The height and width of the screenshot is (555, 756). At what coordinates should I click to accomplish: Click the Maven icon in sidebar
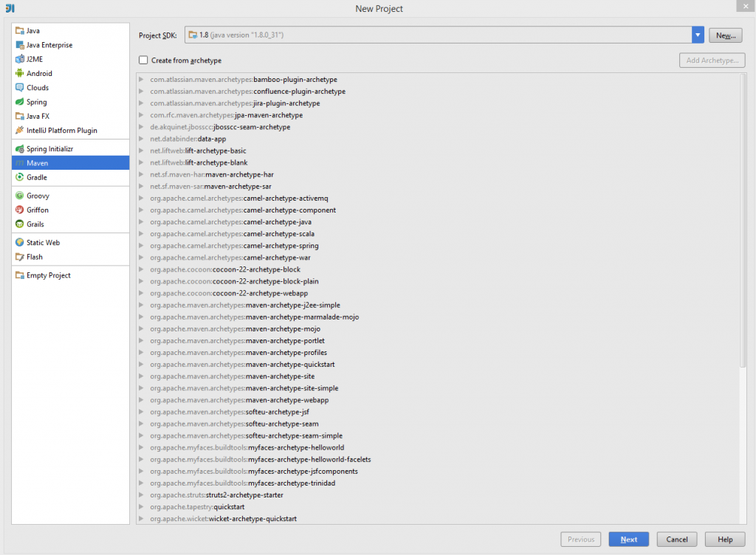20,163
